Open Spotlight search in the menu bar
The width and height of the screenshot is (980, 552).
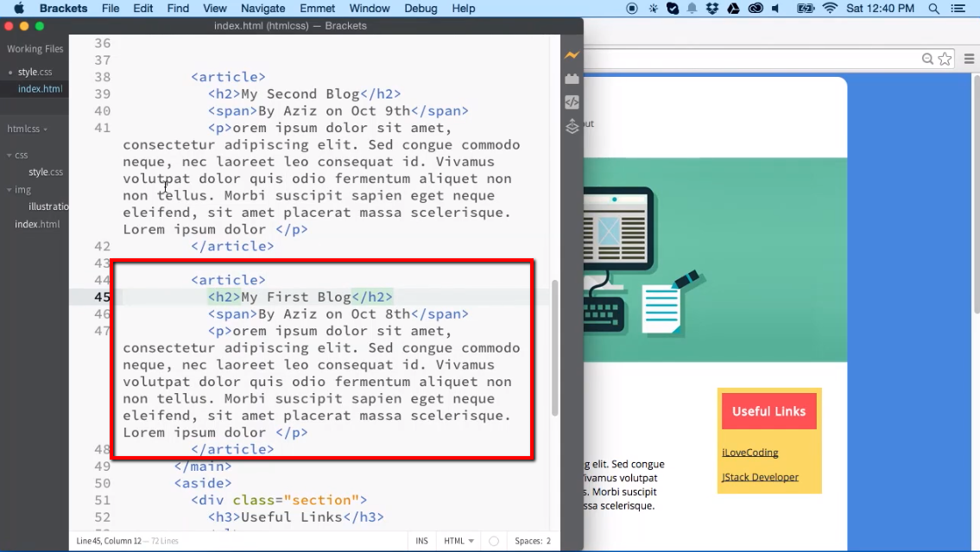click(x=933, y=10)
